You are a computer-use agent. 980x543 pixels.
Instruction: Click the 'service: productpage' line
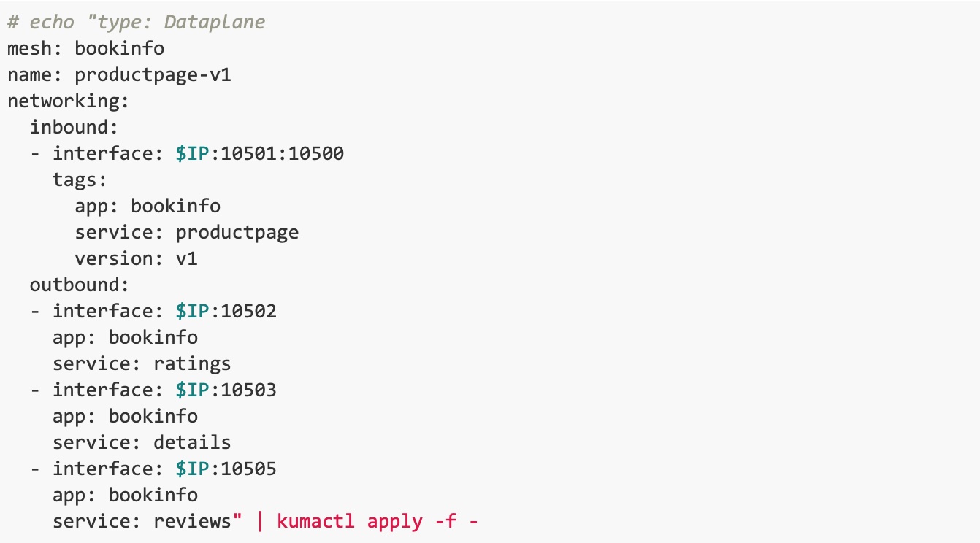187,232
